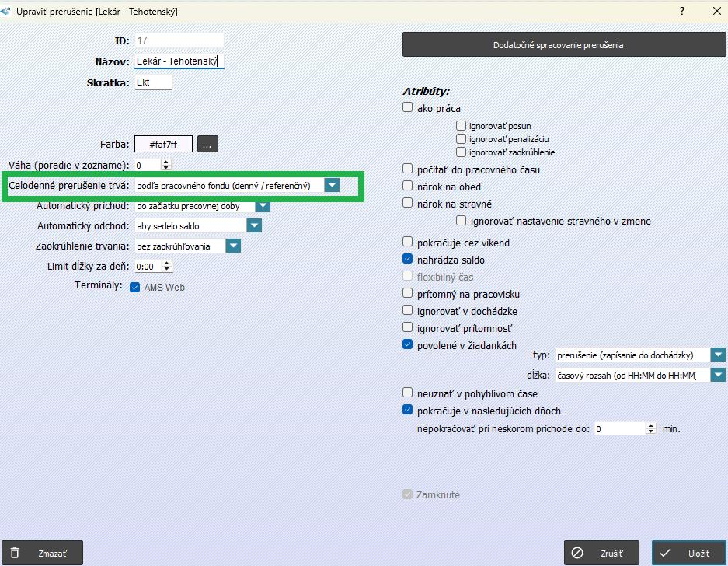Enable ignorovať v dochádzke checkbox
Image resolution: width=728 pixels, height=566 pixels.
pyautogui.click(x=407, y=310)
